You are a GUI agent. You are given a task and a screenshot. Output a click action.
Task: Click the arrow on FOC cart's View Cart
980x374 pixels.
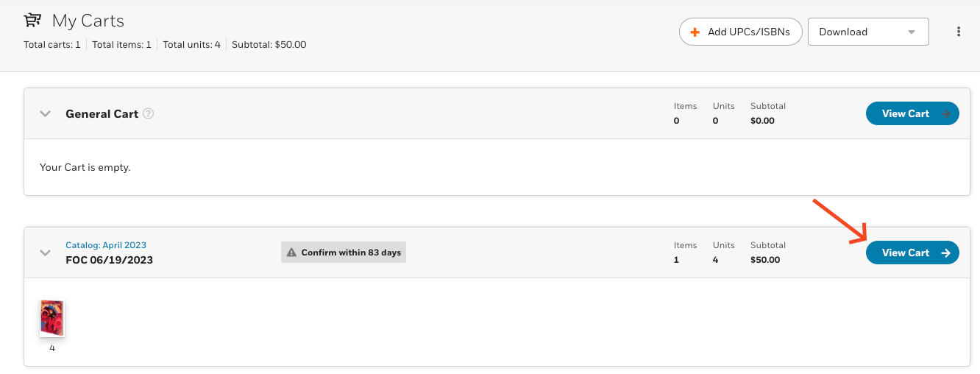click(946, 253)
